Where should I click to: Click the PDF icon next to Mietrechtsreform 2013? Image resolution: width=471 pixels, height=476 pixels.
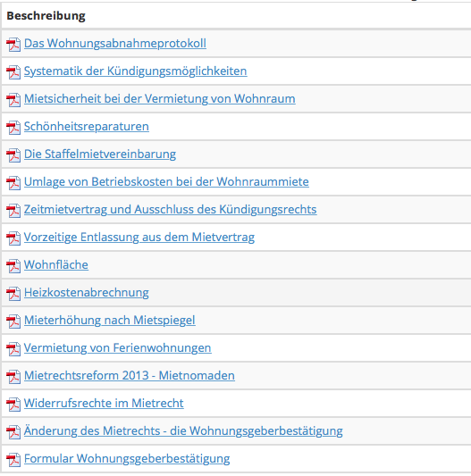[x=13, y=377]
